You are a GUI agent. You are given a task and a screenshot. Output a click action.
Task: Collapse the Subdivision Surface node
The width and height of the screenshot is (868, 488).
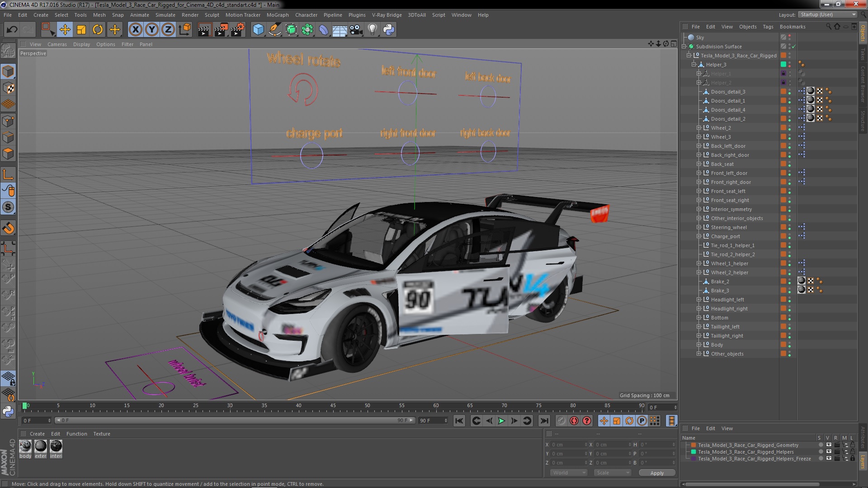684,47
